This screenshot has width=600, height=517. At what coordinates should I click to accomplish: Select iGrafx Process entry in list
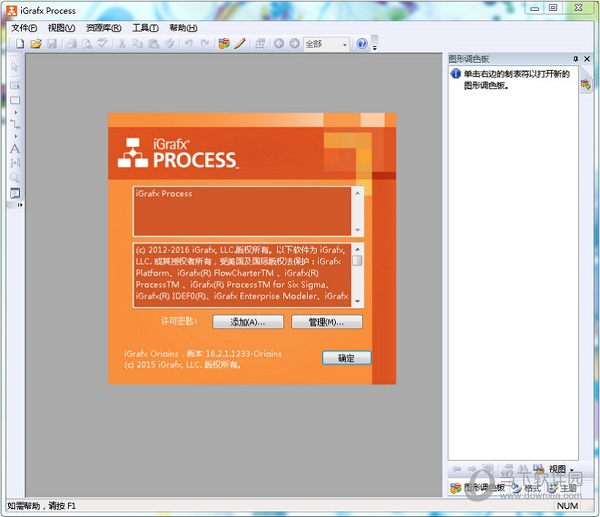[x=164, y=194]
